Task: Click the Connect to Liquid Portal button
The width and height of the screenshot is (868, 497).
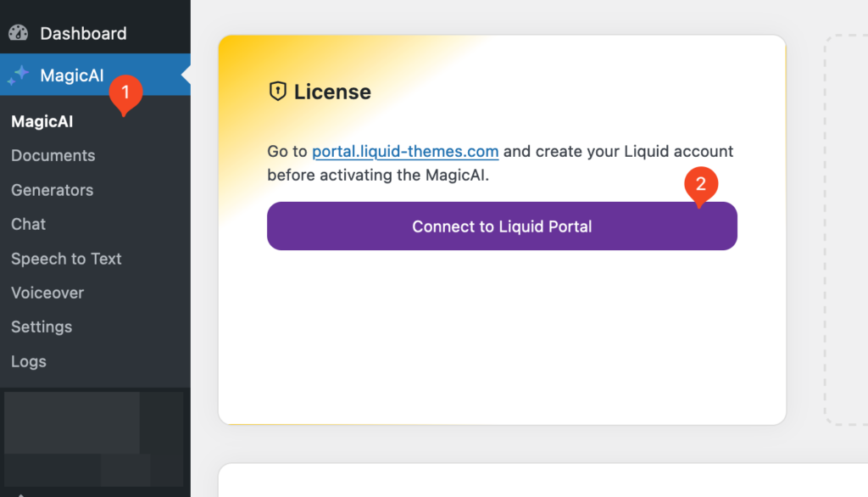Action: 502,226
